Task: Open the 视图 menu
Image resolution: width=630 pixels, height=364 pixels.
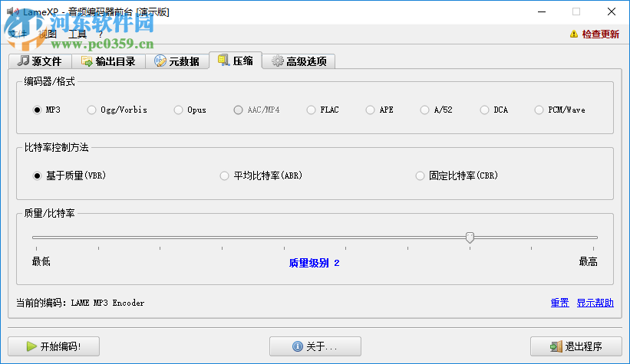Action: pyautogui.click(x=48, y=34)
